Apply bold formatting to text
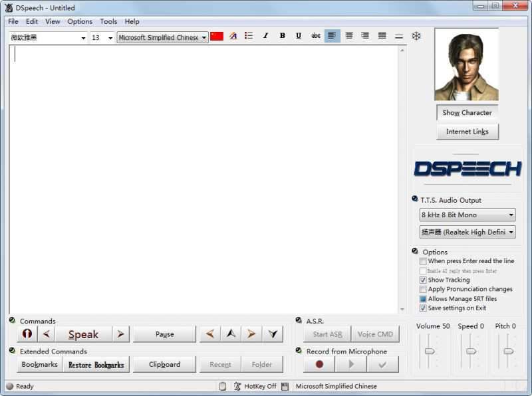The image size is (532, 396). [281, 37]
